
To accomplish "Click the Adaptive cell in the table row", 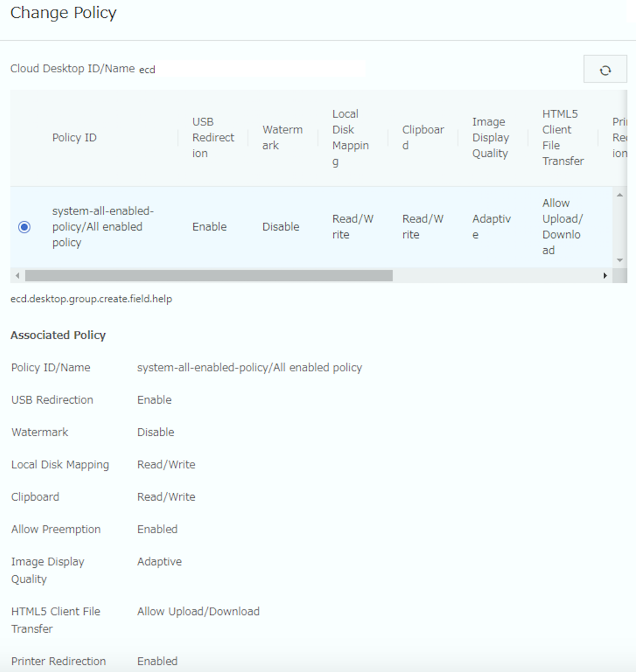I will (491, 227).
